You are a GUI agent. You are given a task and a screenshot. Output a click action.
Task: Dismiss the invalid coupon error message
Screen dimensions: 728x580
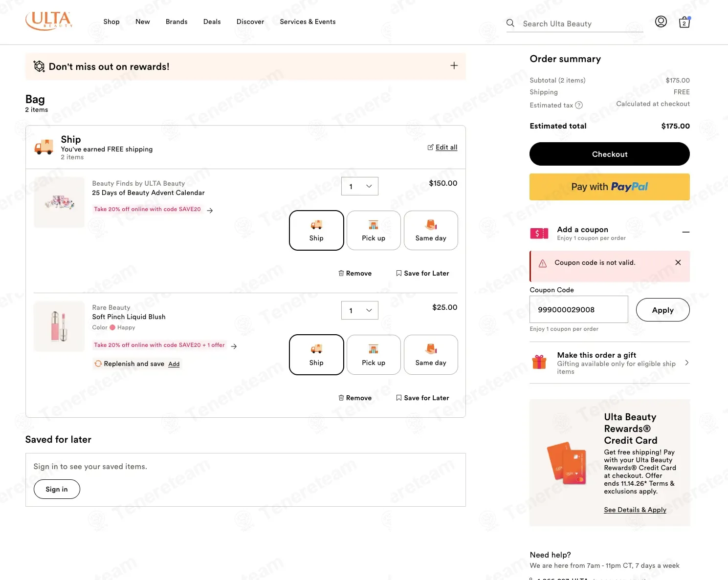[x=678, y=262]
